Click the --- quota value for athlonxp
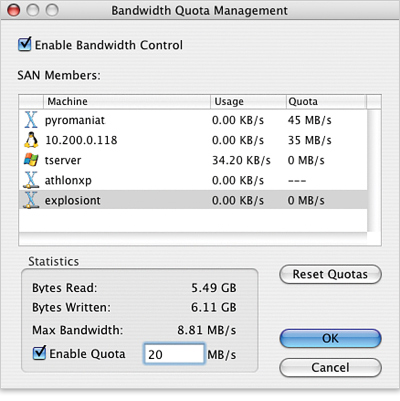This screenshot has height=401, width=400. click(x=297, y=181)
